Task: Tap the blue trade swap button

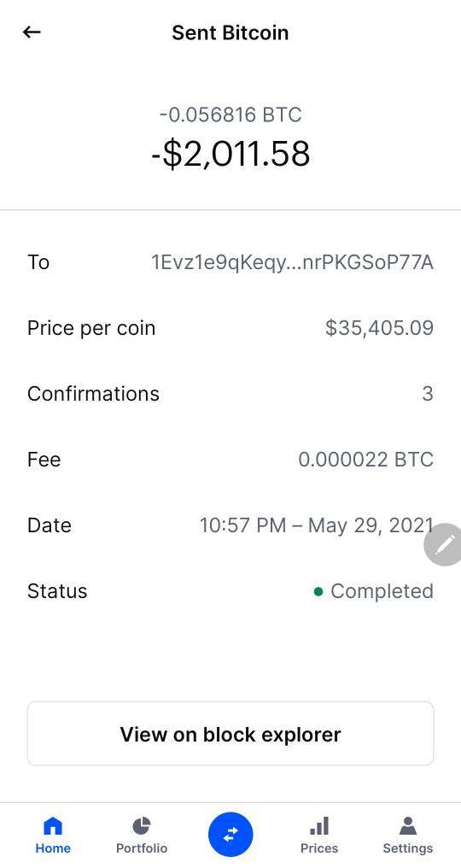Action: click(230, 834)
